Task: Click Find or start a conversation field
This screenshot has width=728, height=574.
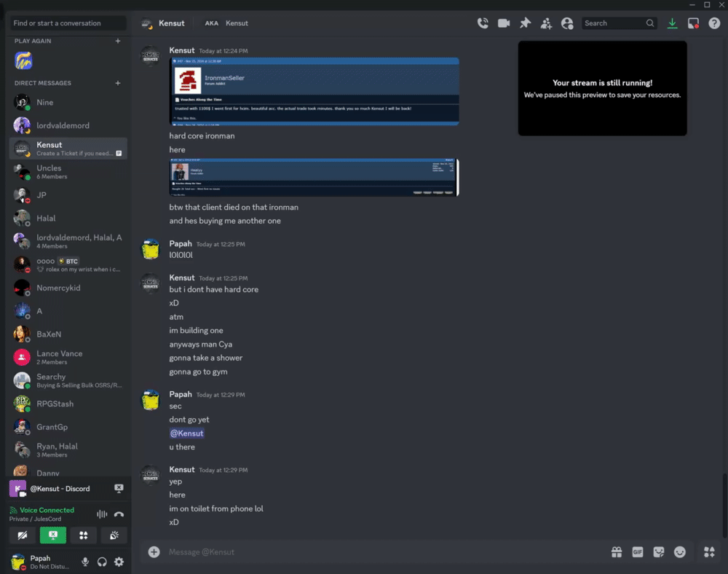Action: click(x=68, y=23)
